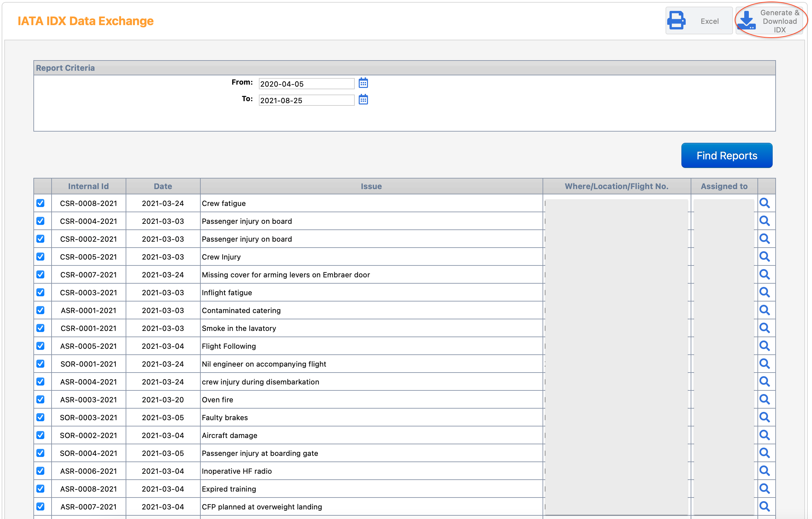Click 'Passenger injury at boarding gate' text
This screenshot has width=812, height=519.
(x=260, y=453)
